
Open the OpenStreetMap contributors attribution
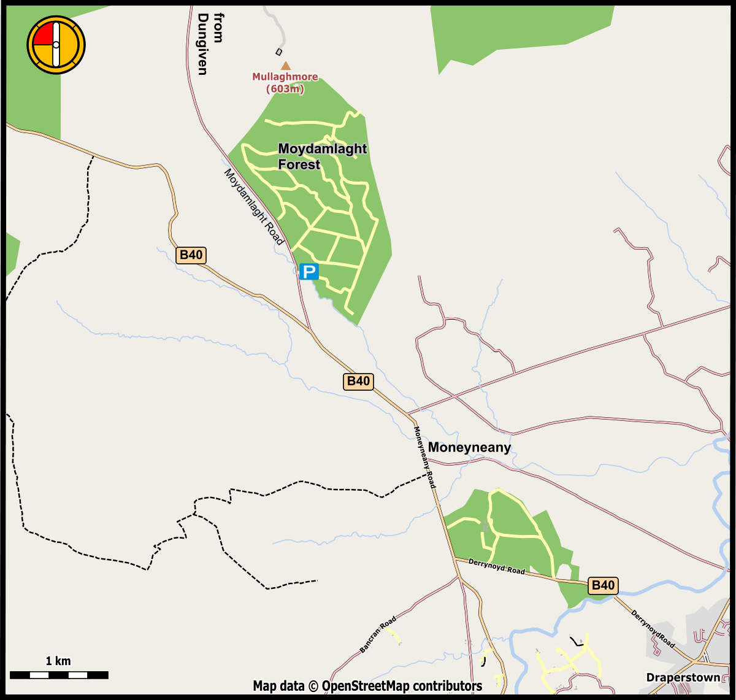tap(367, 686)
